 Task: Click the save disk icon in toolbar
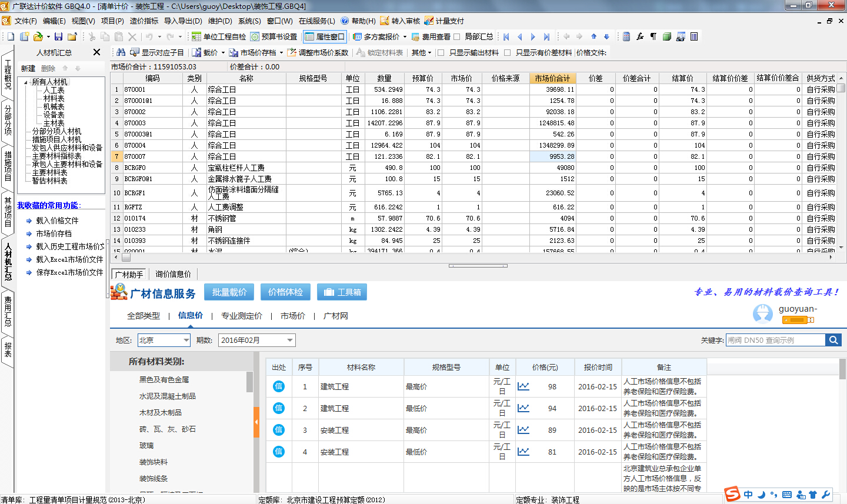58,36
